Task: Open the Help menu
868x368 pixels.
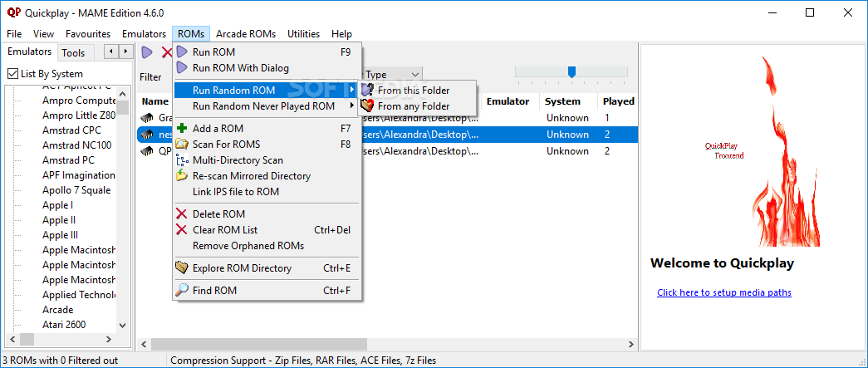Action: tap(341, 34)
